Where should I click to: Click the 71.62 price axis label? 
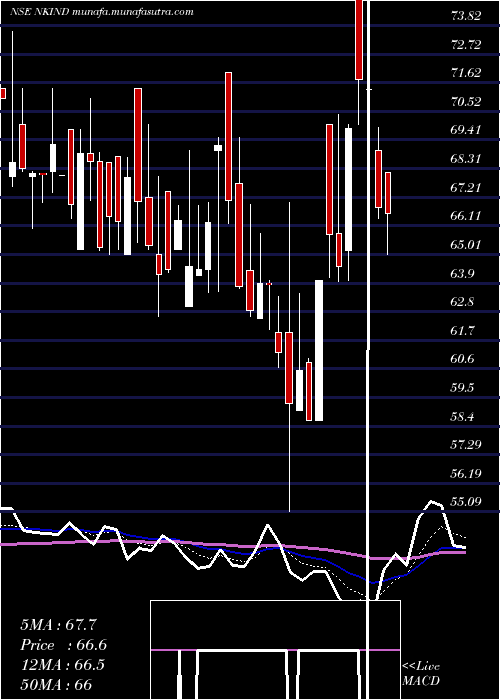pyautogui.click(x=466, y=73)
